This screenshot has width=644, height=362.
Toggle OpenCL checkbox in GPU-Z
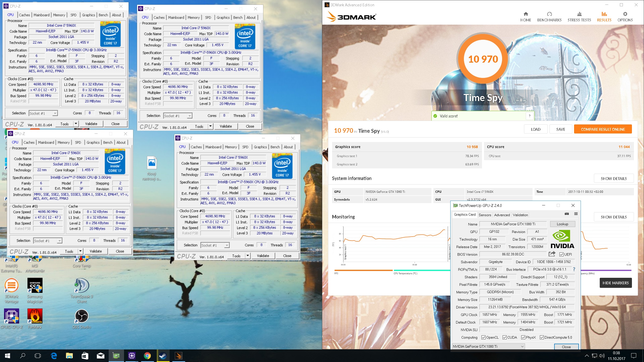click(483, 337)
